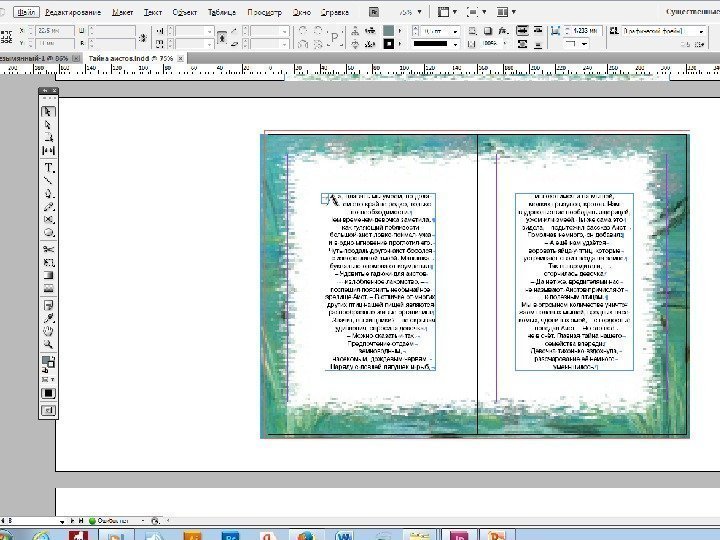Select the Gradient Feather tool
The width and height of the screenshot is (720, 540).
(x=48, y=288)
